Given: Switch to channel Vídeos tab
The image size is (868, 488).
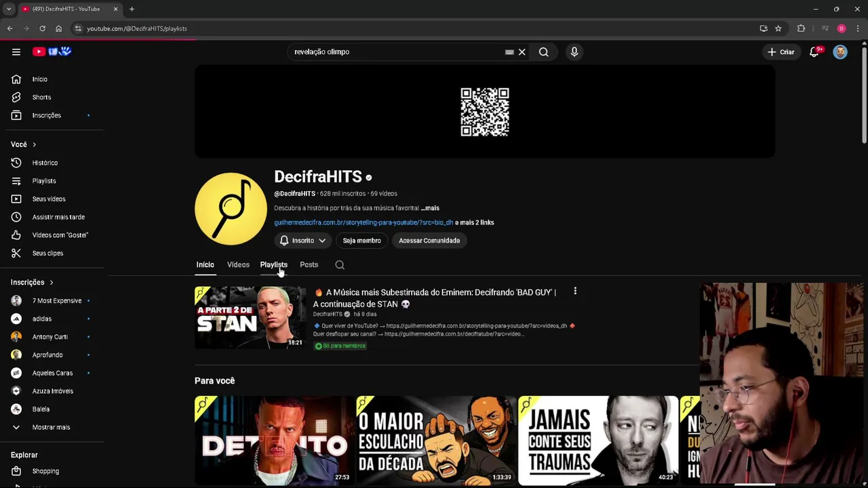Looking at the screenshot, I should click(238, 264).
